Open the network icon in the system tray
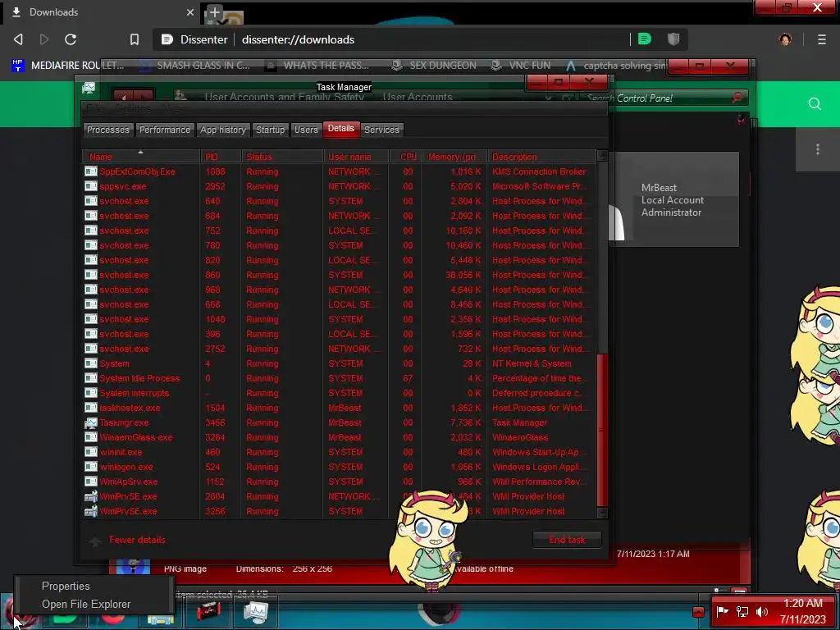The width and height of the screenshot is (840, 630). pyautogui.click(x=742, y=612)
